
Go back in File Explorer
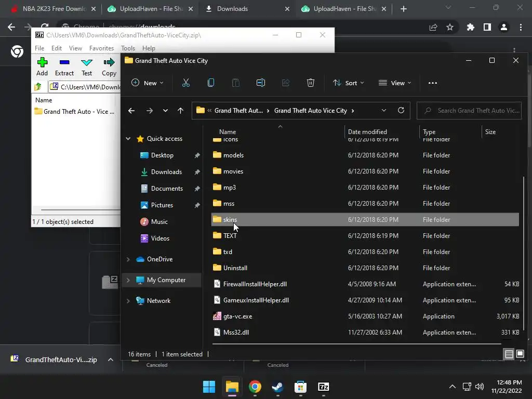[131, 111]
